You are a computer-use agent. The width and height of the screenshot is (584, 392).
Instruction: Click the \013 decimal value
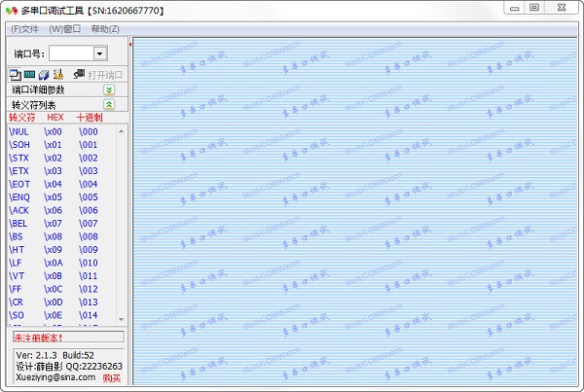(x=89, y=303)
